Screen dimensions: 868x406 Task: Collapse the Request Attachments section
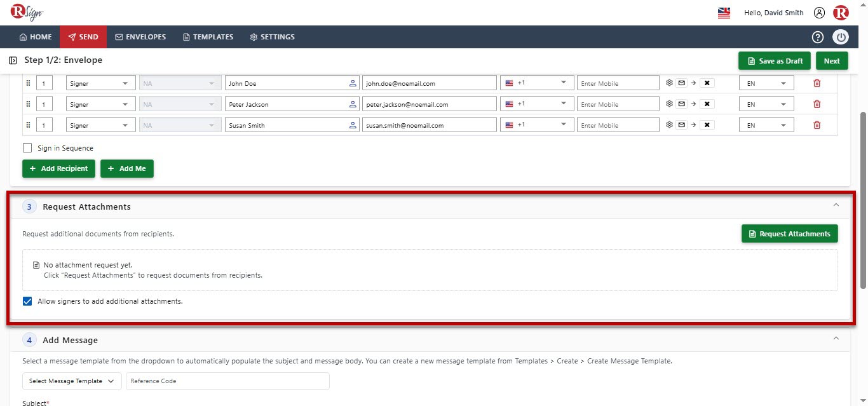tap(836, 205)
